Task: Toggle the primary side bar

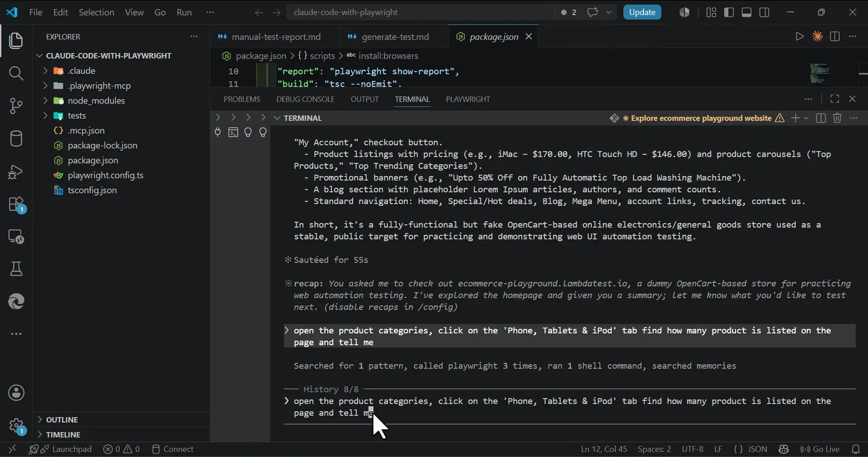Action: coord(729,12)
